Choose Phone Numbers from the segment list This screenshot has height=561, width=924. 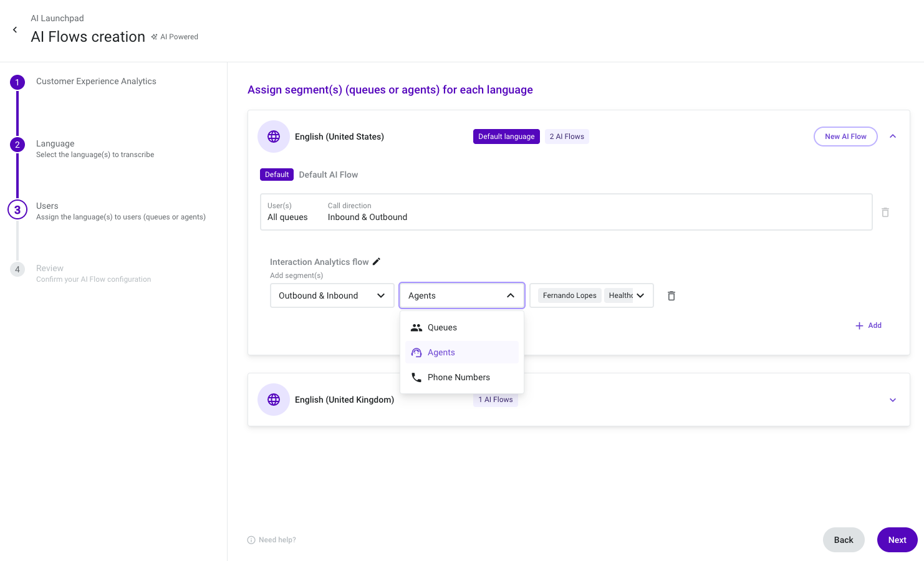[x=462, y=377]
